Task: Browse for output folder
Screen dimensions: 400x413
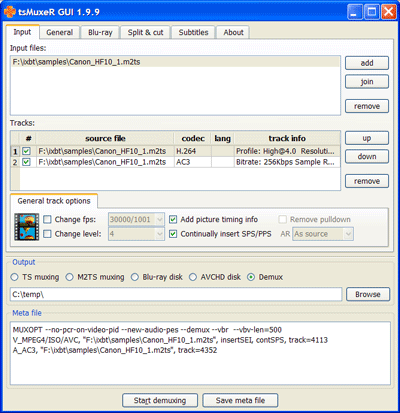Action: 368,294
